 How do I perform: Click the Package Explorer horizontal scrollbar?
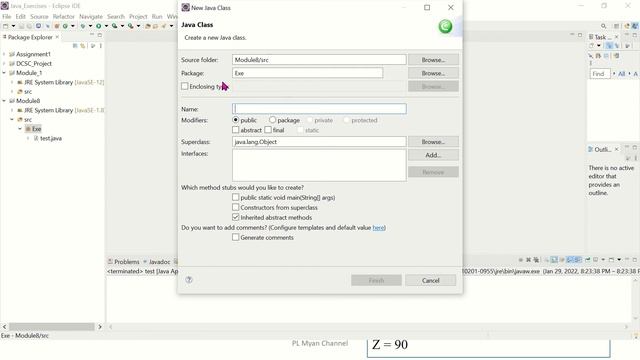coord(52,327)
